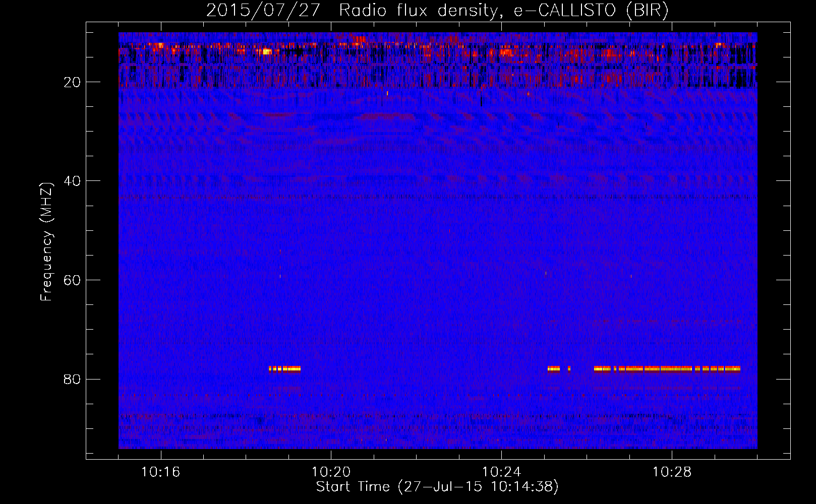Click the 10:16 time tick label
Image resolution: width=816 pixels, height=504 pixels.
pyautogui.click(x=161, y=472)
